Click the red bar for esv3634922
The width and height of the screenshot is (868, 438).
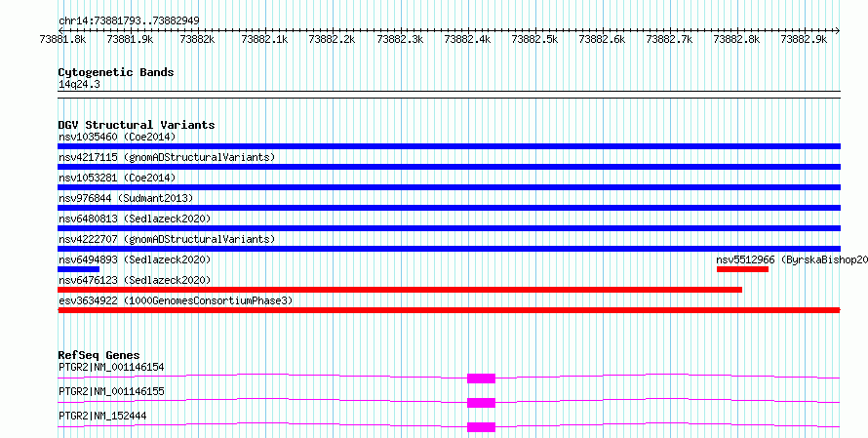449,310
